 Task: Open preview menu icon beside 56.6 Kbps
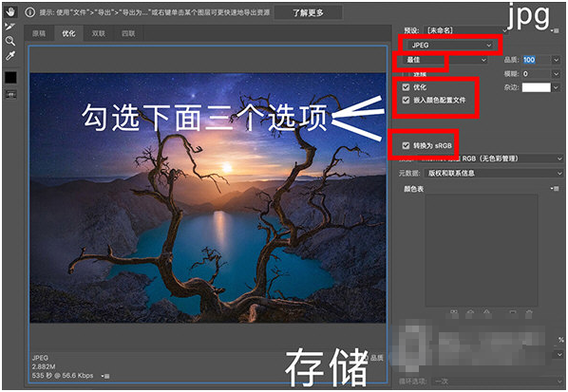pyautogui.click(x=105, y=376)
